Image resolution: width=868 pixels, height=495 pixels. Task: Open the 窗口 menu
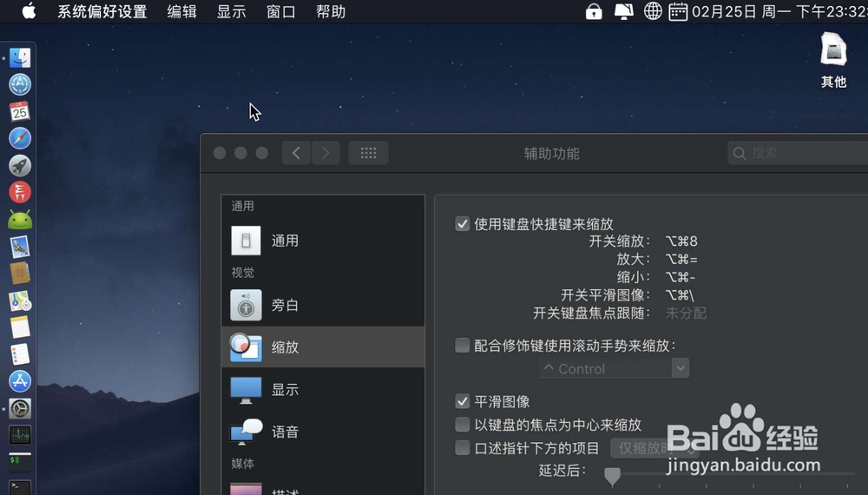[x=281, y=11]
